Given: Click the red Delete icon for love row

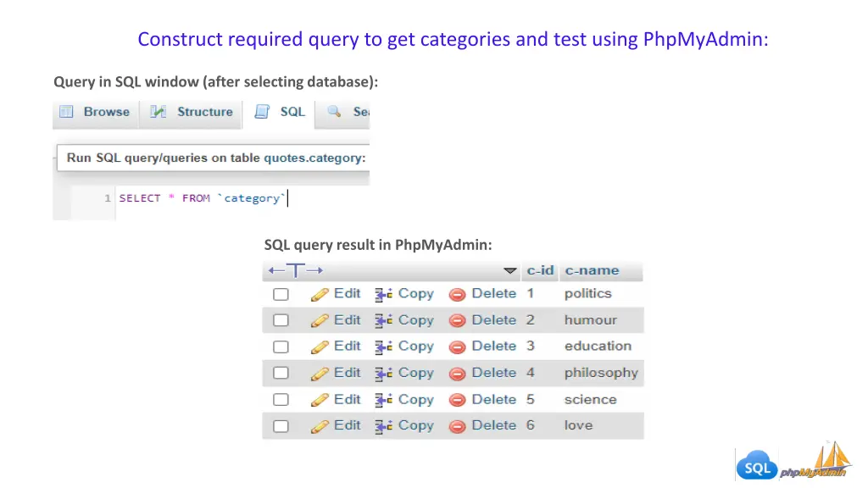Looking at the screenshot, I should point(458,426).
